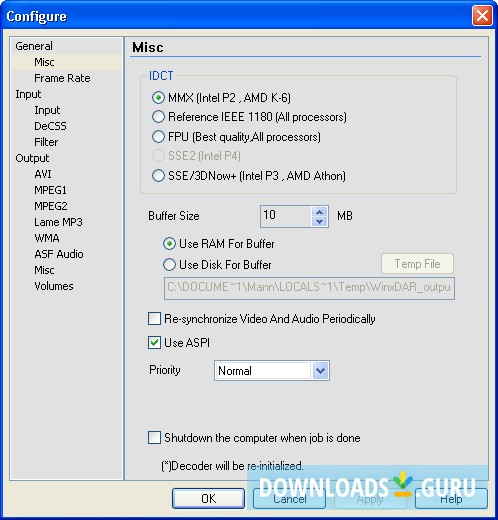Viewport: 498px width, 520px height.
Task: Select the Input category heading
Action: [x=28, y=94]
